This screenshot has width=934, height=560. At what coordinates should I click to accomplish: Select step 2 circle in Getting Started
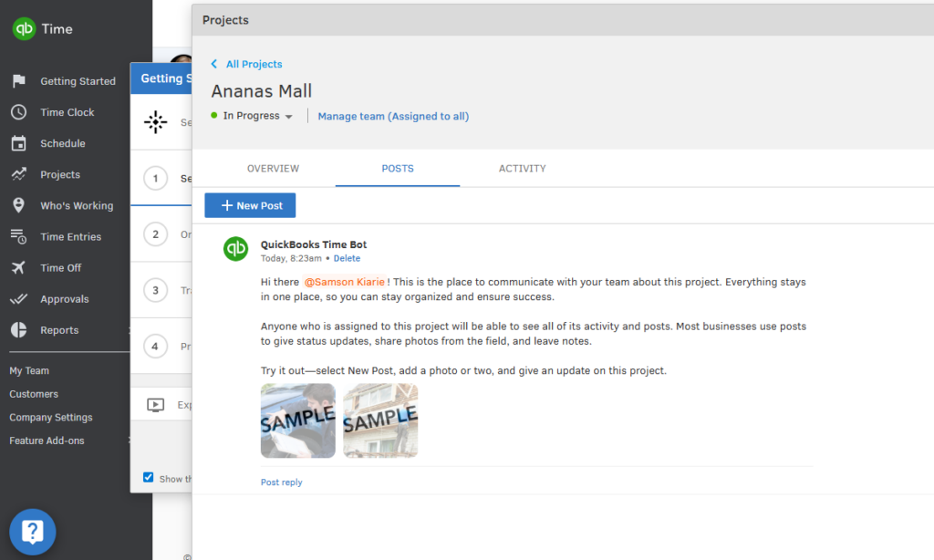pyautogui.click(x=155, y=234)
